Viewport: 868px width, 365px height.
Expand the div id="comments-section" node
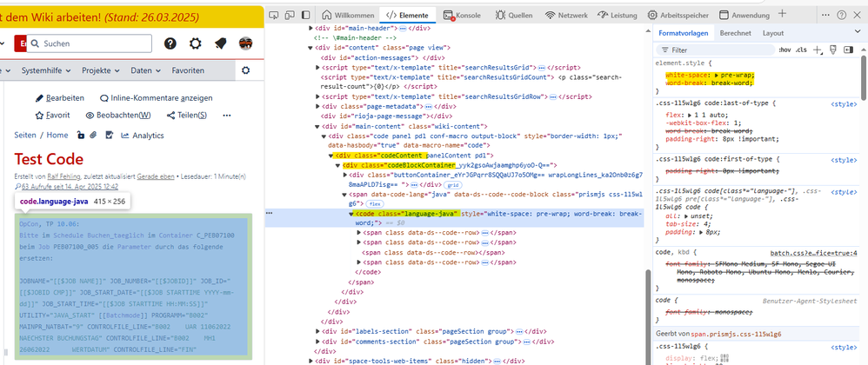point(317,342)
